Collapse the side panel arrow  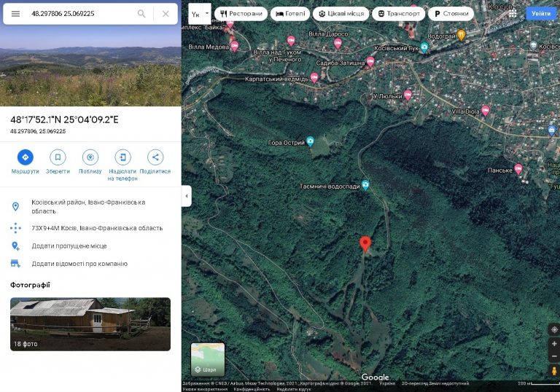pos(187,196)
